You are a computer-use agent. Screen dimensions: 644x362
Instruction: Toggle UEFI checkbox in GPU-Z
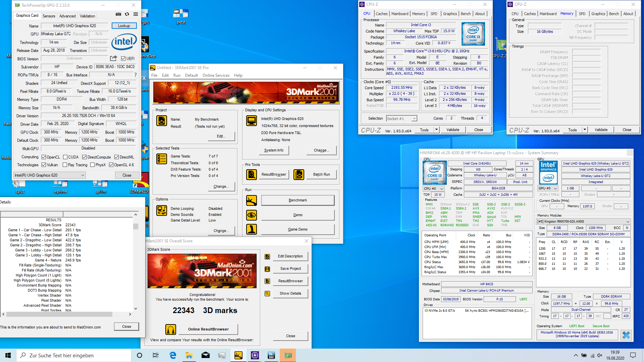pyautogui.click(x=123, y=59)
